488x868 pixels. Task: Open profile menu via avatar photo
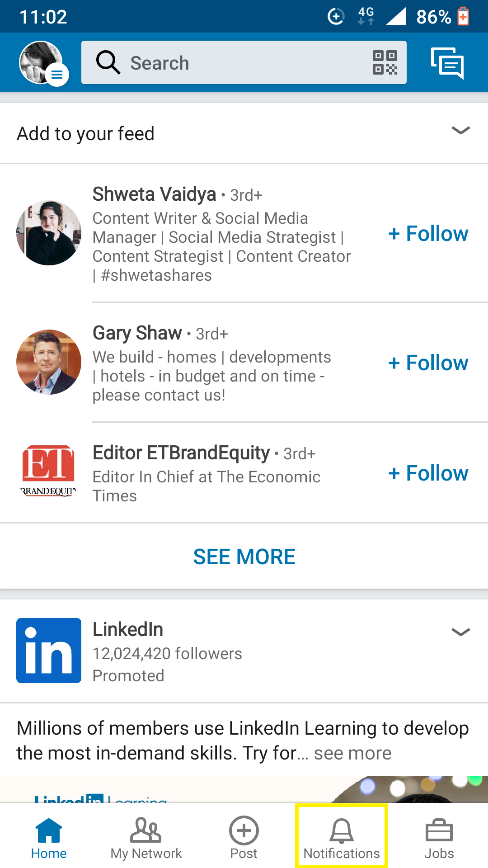coord(42,63)
